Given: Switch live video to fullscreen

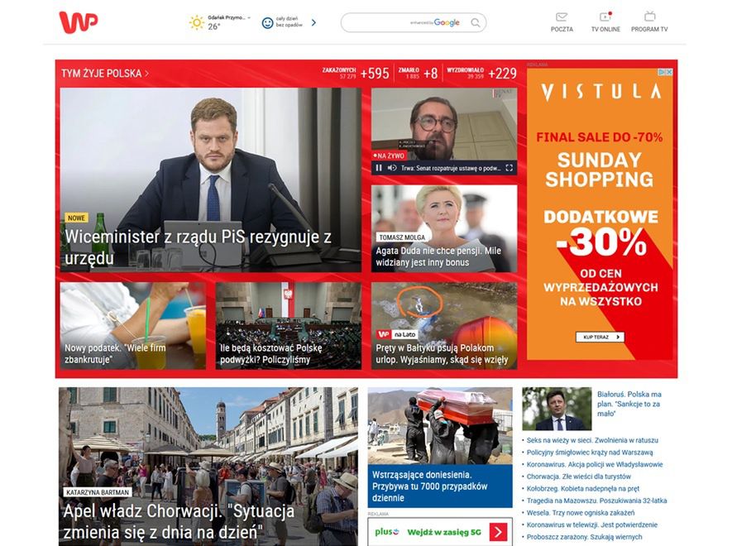Looking at the screenshot, I should (x=510, y=168).
